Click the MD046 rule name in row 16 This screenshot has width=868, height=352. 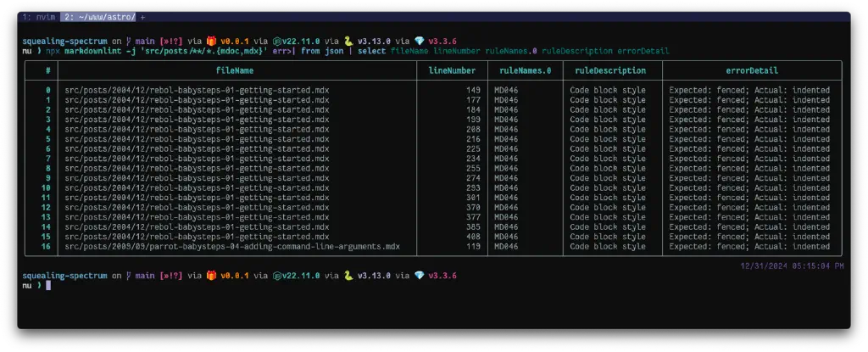[506, 246]
